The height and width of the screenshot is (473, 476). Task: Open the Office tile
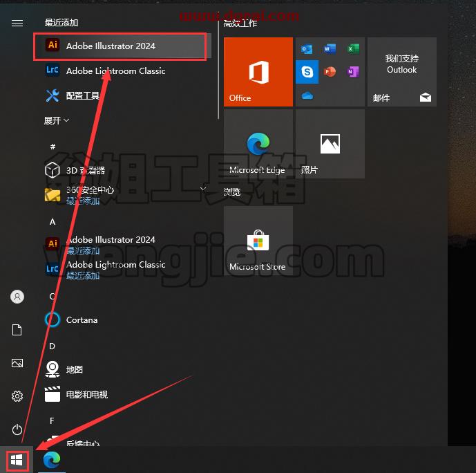click(258, 72)
